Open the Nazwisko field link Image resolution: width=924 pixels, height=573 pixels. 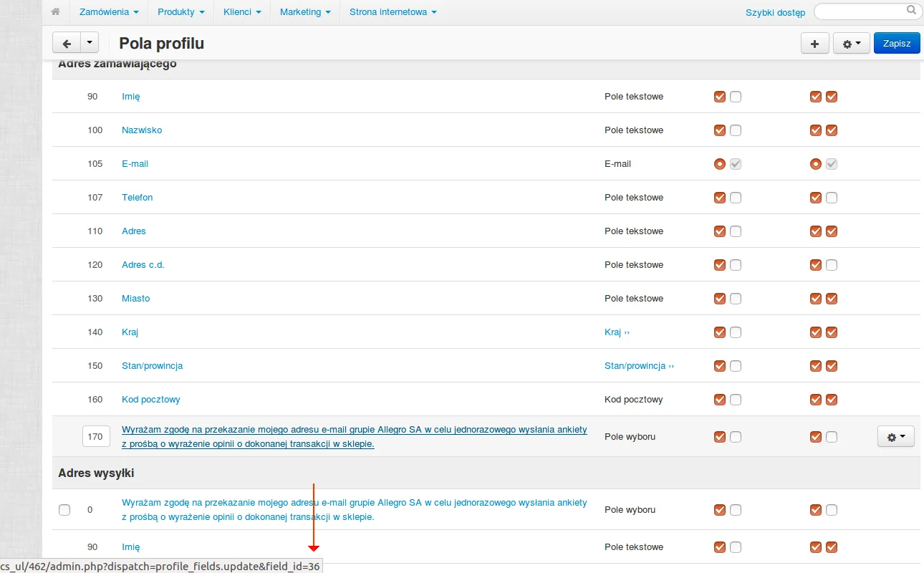[142, 130]
